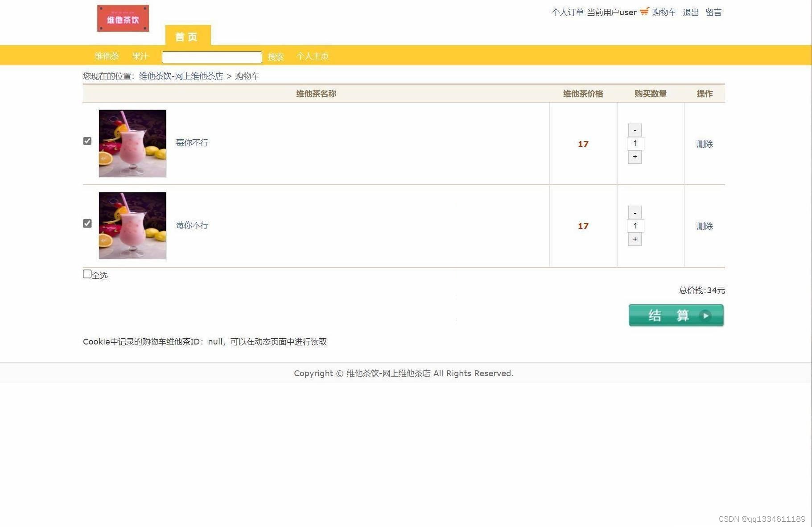Click the first 莓你不行 product thumbnail
The height and width of the screenshot is (527, 812).
coord(132,143)
